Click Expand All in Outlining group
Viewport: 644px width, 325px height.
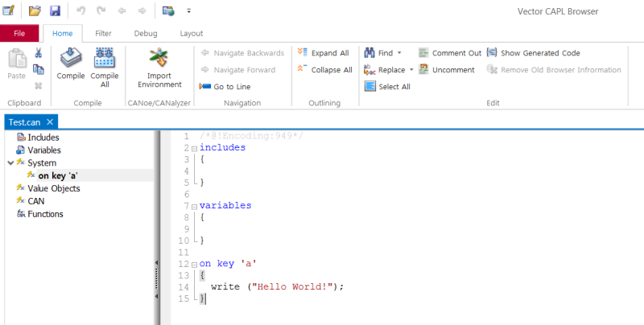pos(324,53)
